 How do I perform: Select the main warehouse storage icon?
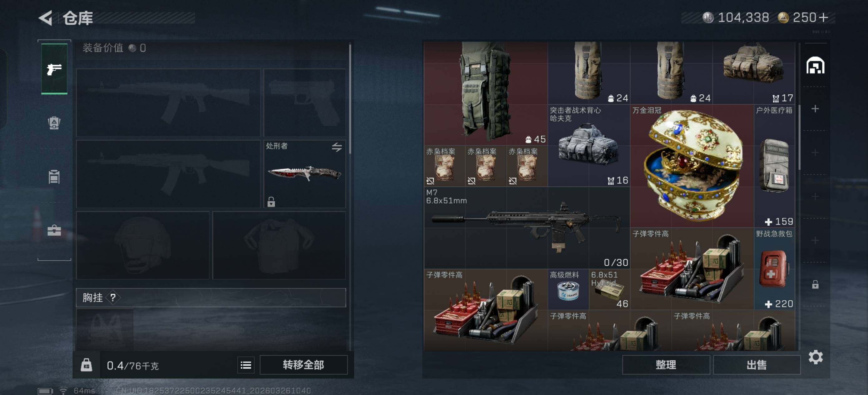tap(815, 65)
